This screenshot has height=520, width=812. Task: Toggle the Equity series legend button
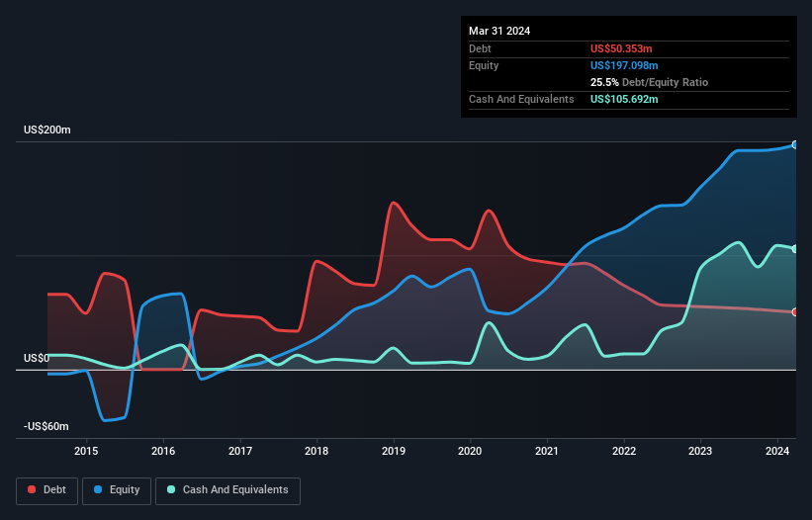pyautogui.click(x=117, y=490)
